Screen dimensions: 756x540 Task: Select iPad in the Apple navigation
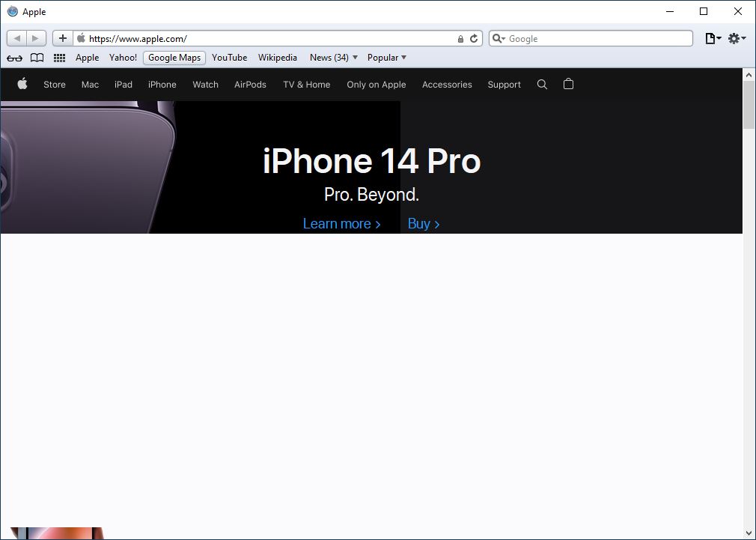tap(124, 85)
